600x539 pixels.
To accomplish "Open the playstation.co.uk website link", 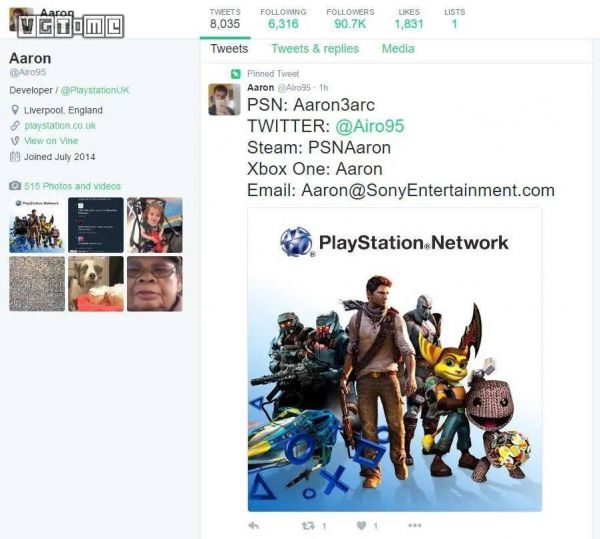I will 60,126.
